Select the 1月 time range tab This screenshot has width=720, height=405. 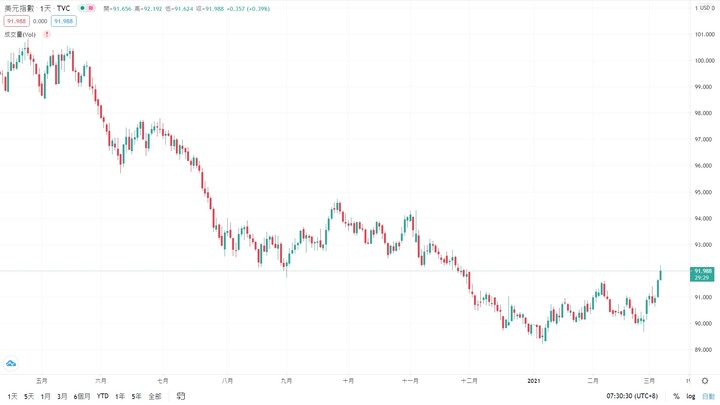[46, 396]
